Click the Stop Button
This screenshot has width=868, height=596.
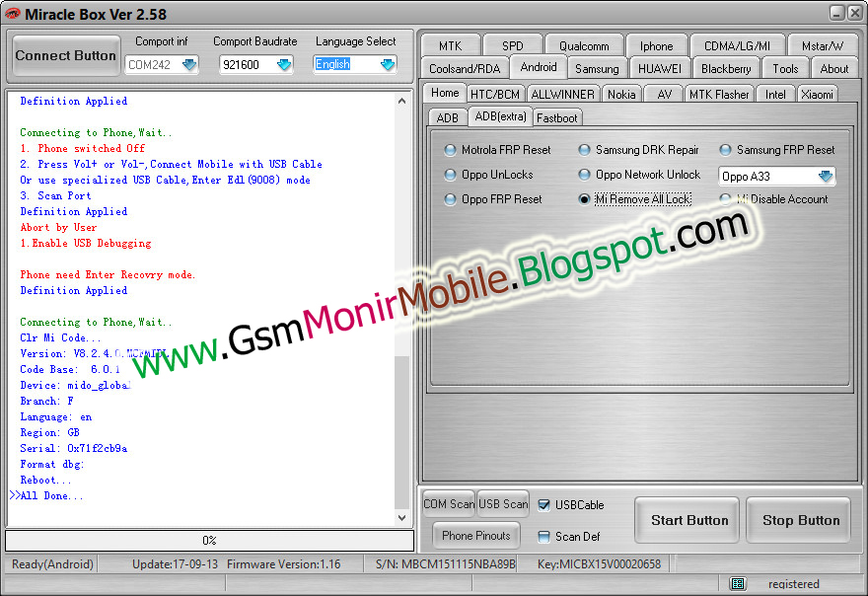pos(798,520)
